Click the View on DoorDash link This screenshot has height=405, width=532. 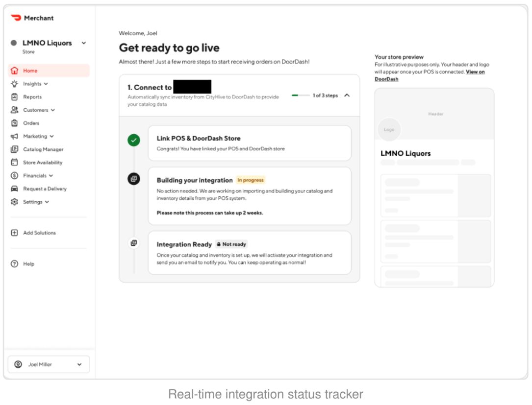click(x=475, y=72)
